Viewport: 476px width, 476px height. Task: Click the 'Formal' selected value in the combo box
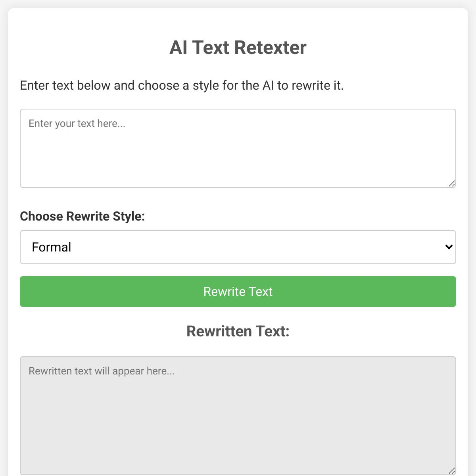51,247
